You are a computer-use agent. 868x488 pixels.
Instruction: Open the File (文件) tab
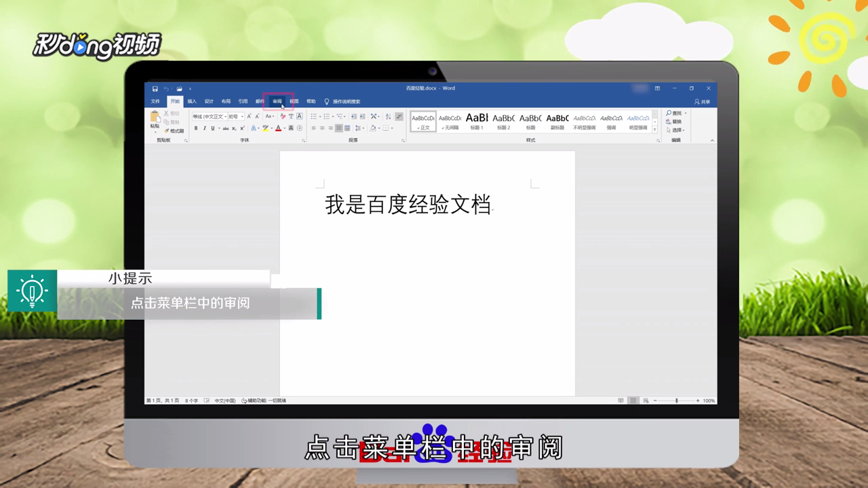click(155, 102)
